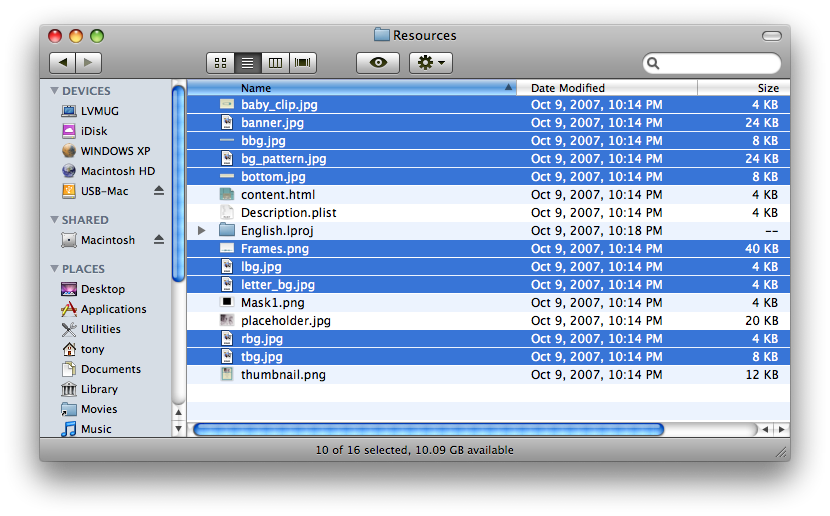Eject the shared Macintosh
The width and height of the screenshot is (830, 516).
pyautogui.click(x=159, y=240)
